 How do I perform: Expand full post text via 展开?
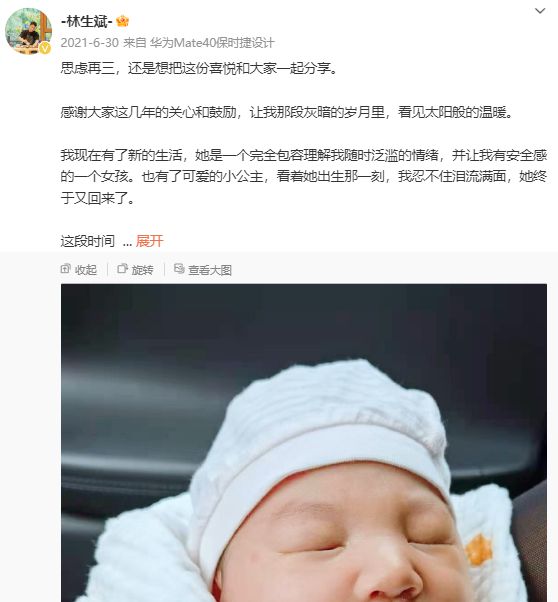coord(149,241)
